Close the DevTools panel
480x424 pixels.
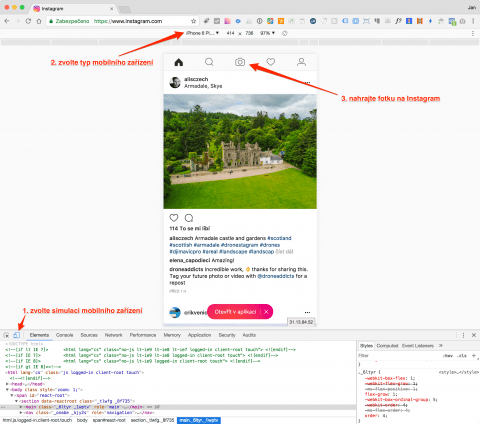click(474, 335)
